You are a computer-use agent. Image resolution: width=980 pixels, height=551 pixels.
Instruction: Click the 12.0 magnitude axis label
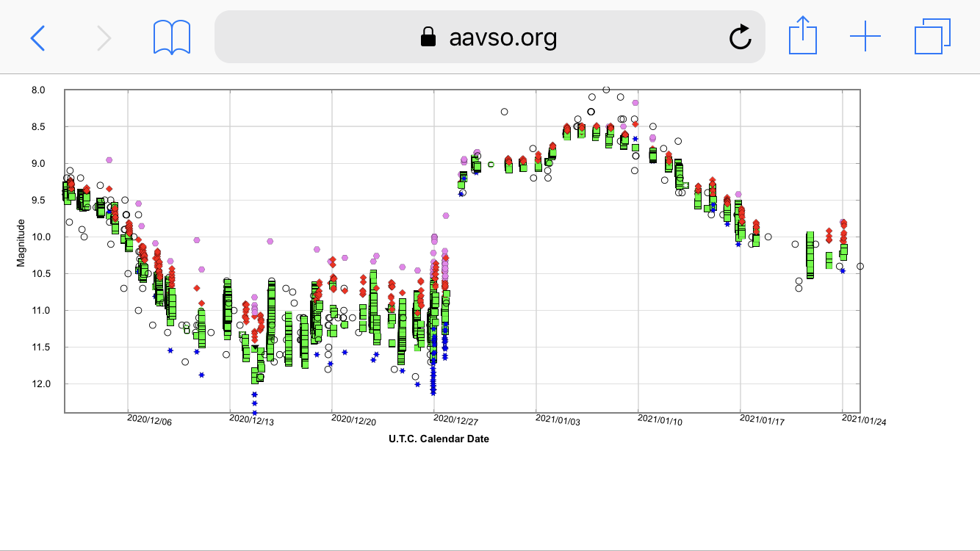click(x=36, y=384)
